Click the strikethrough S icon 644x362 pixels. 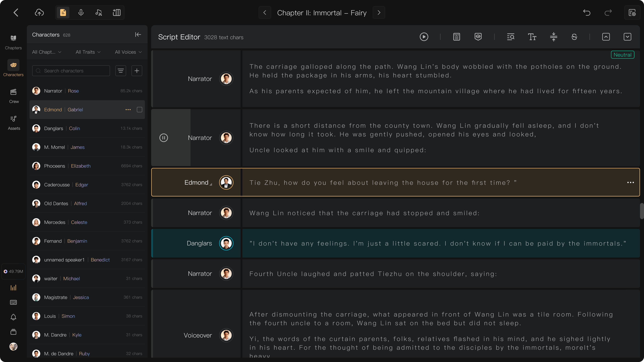574,37
